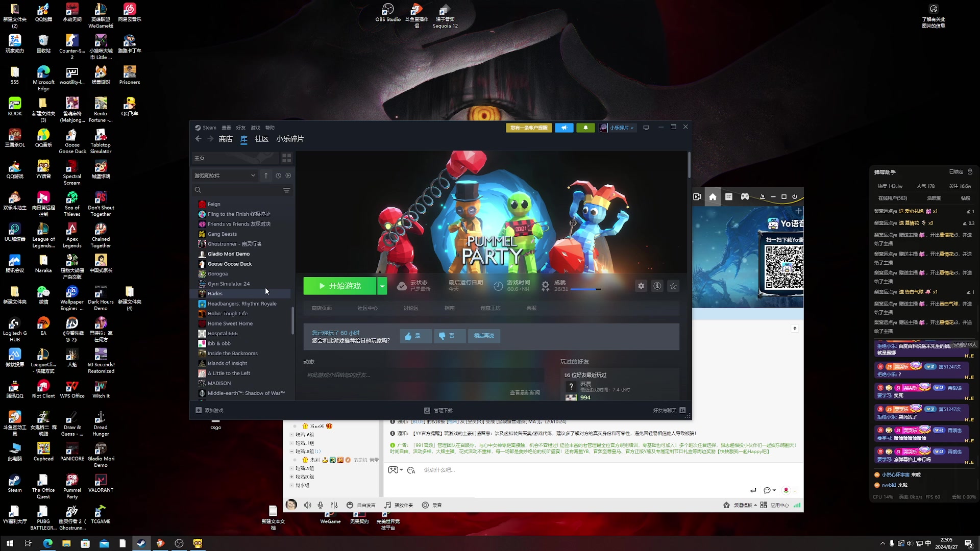Sort Steam library by the up arrow
The height and width of the screenshot is (551, 980).
(266, 176)
